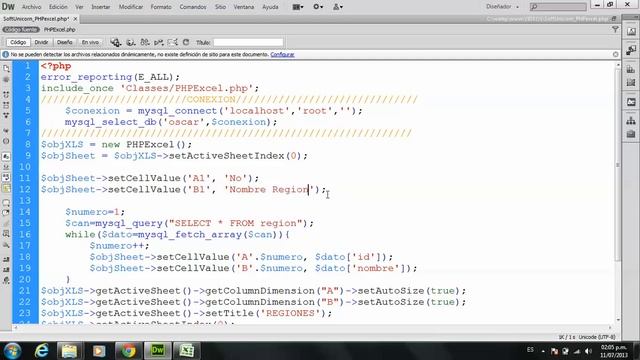Click the Check browser compatibility icon
Viewport: 640px width, 360px height.
pos(173,42)
